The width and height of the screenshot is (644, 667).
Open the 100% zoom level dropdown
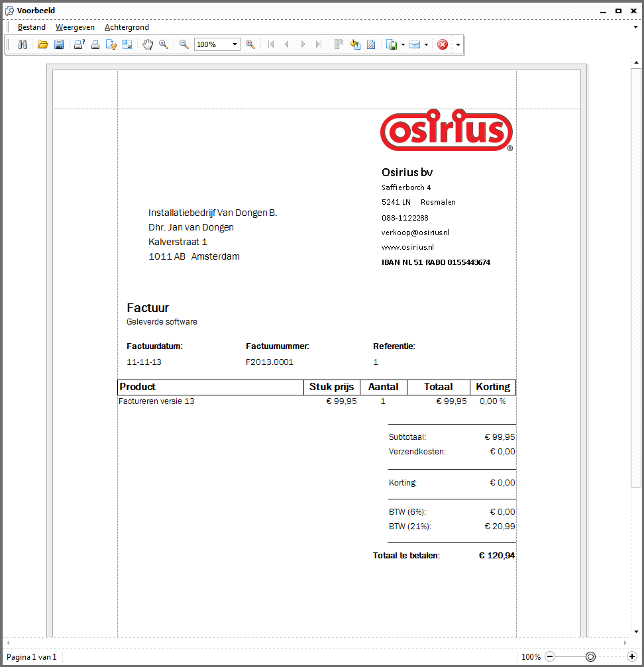tap(235, 44)
